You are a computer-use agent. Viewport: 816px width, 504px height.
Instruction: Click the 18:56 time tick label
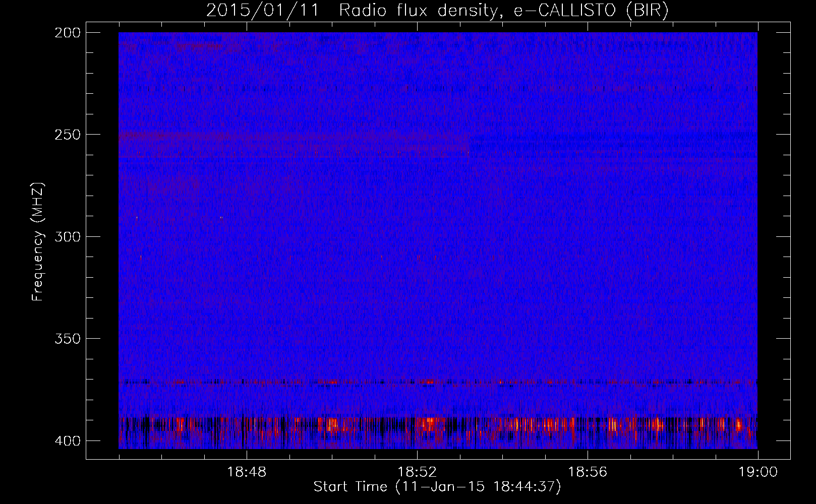(x=588, y=472)
